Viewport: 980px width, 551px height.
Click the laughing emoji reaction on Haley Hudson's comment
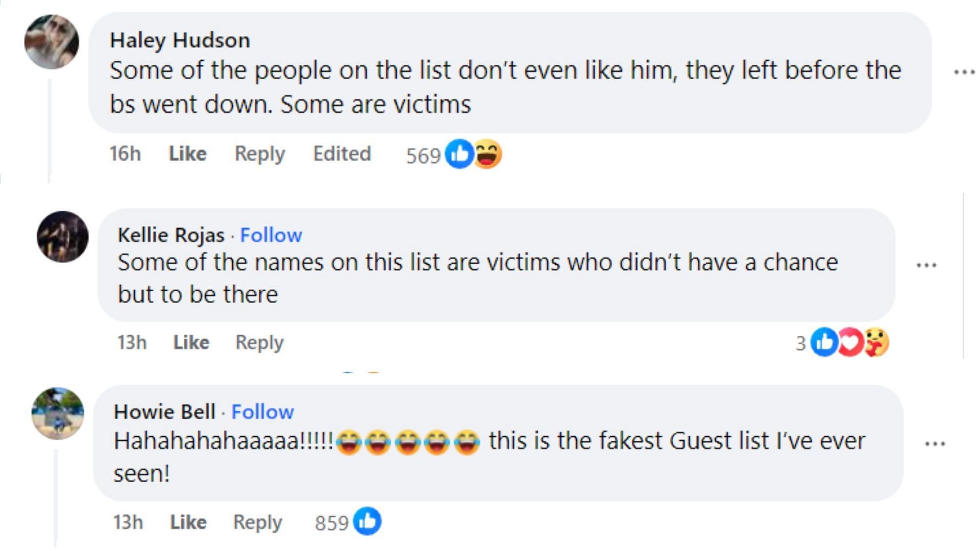[x=490, y=154]
